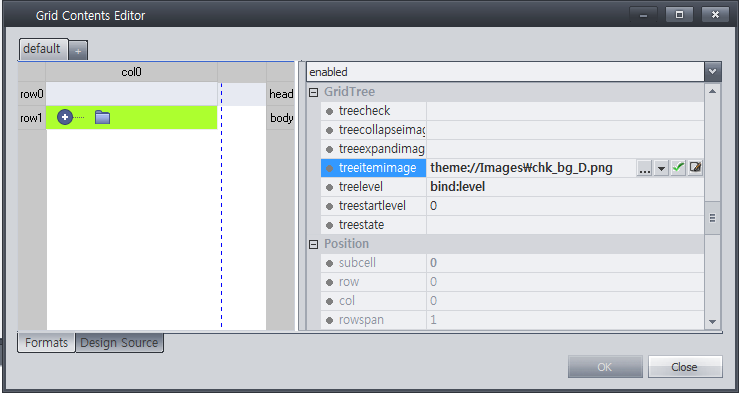This screenshot has width=739, height=393.
Task: Click the folder icon in row1 cell
Action: click(102, 117)
